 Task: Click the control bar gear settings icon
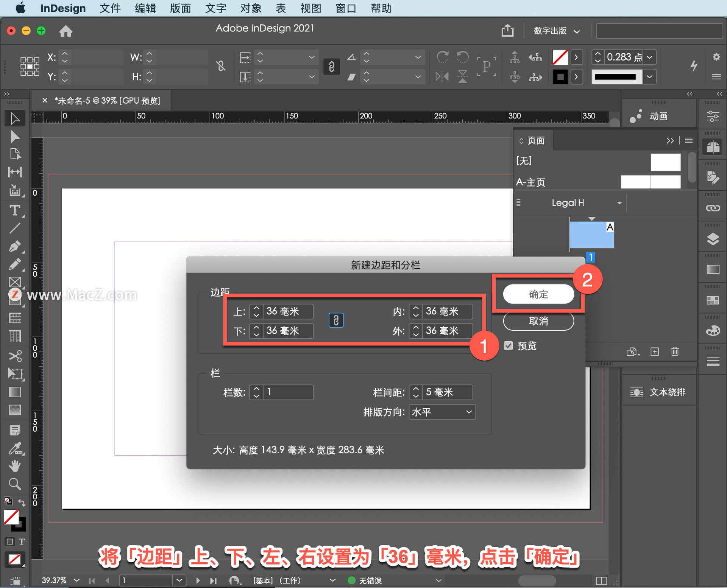[716, 57]
